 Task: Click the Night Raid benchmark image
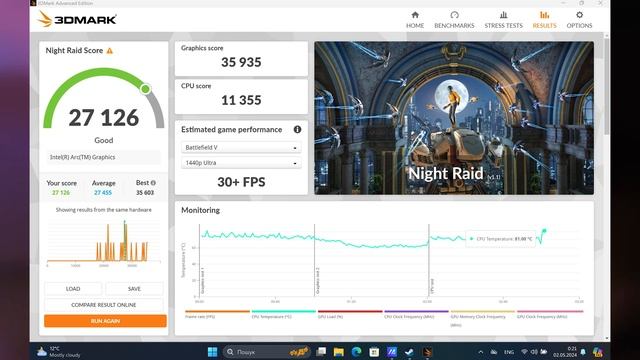(454, 118)
